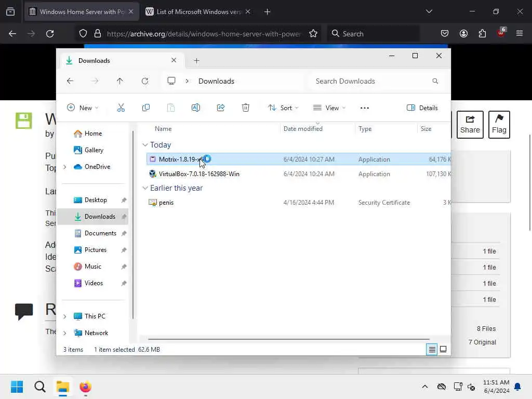The width and height of the screenshot is (532, 399).
Task: Open the Firefox hamburger application menu
Action: click(x=520, y=34)
